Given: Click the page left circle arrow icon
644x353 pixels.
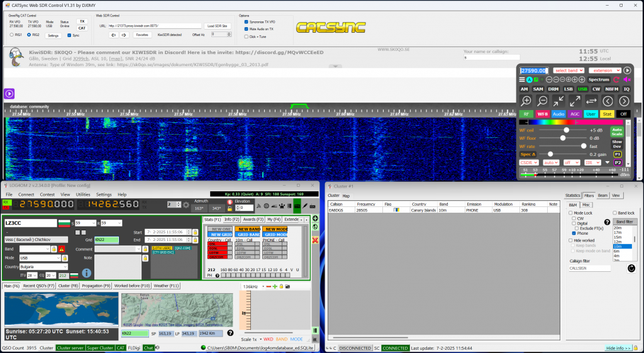Looking at the screenshot, I should 608,101.
